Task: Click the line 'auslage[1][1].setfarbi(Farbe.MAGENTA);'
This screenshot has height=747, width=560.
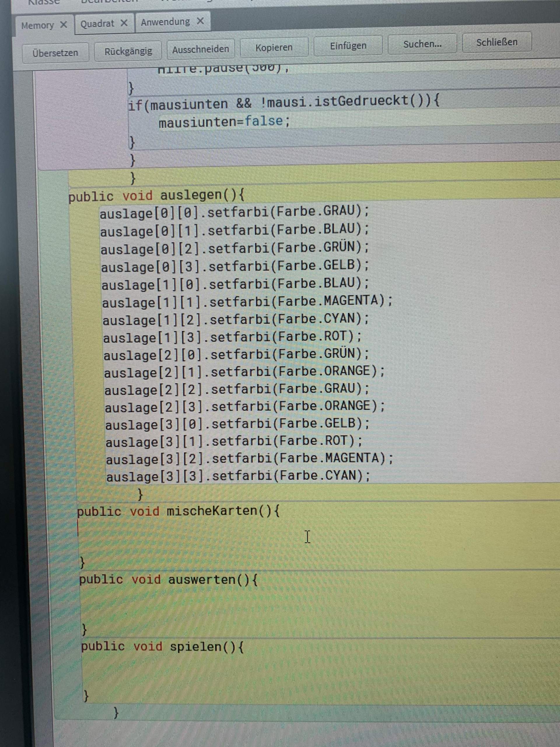Action: [248, 301]
